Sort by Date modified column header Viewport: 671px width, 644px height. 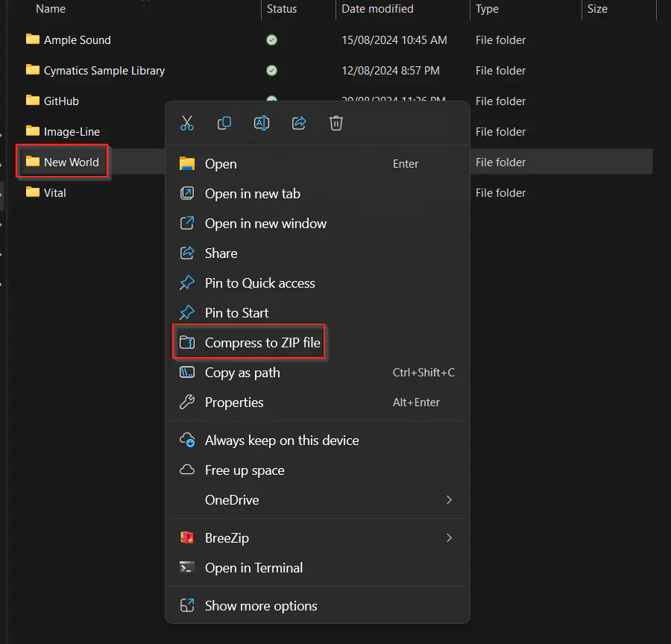377,9
